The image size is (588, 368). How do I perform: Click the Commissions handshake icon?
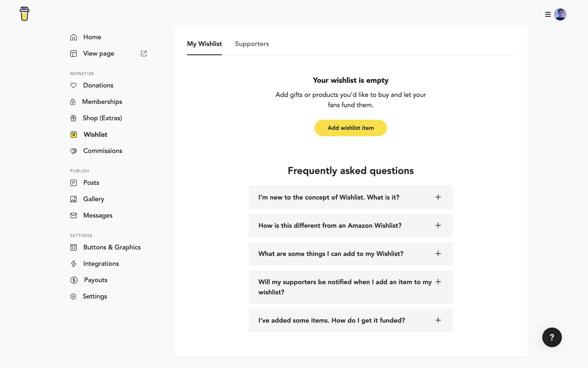73,151
